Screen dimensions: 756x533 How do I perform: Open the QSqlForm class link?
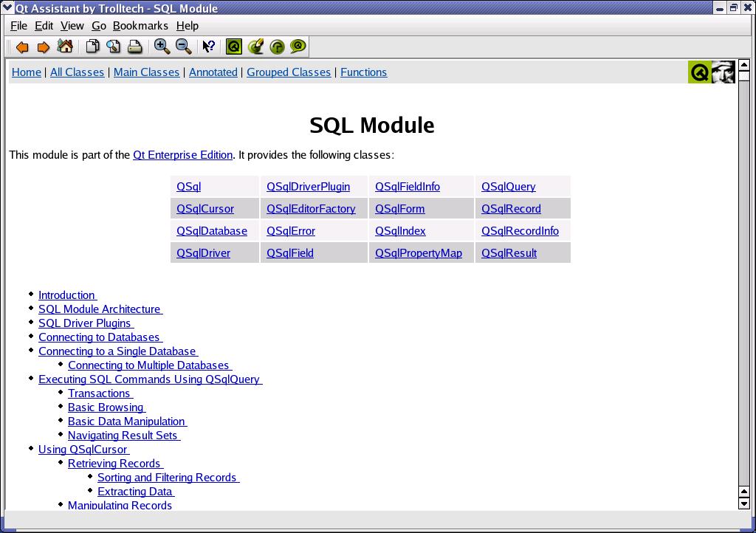click(399, 209)
